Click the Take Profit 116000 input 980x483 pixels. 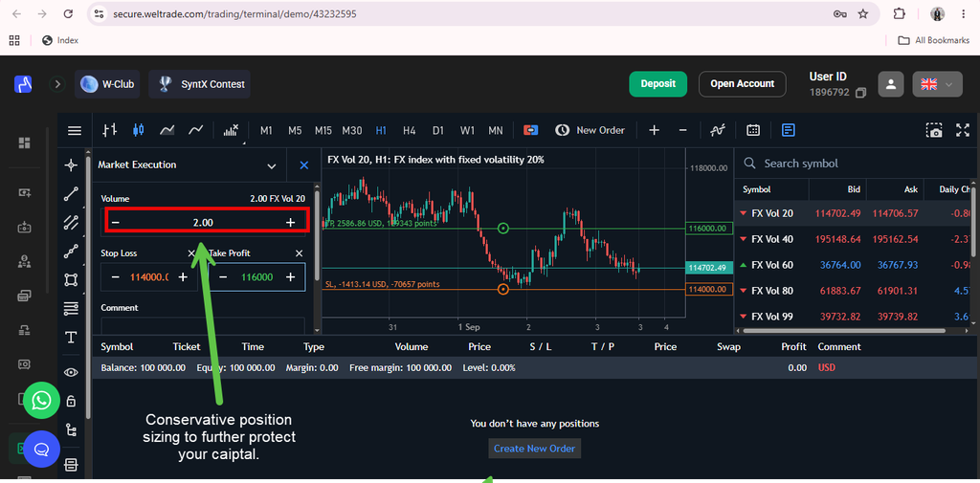tap(256, 276)
